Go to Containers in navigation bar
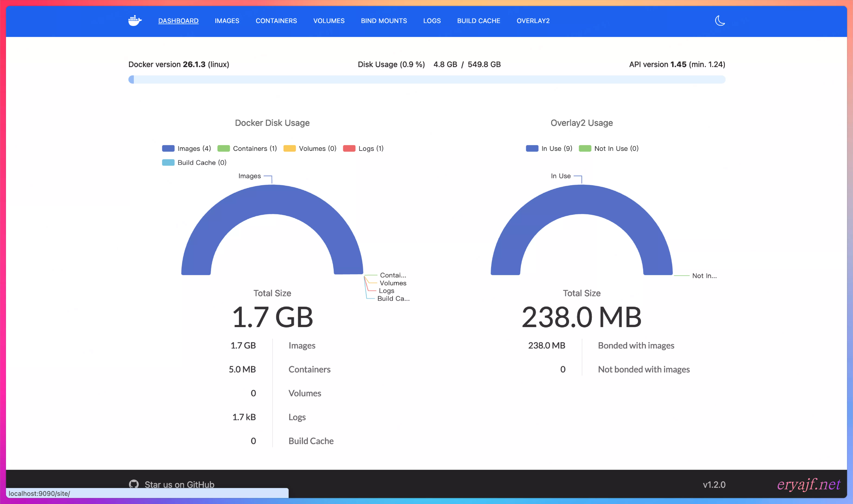This screenshot has width=853, height=504. tap(276, 21)
